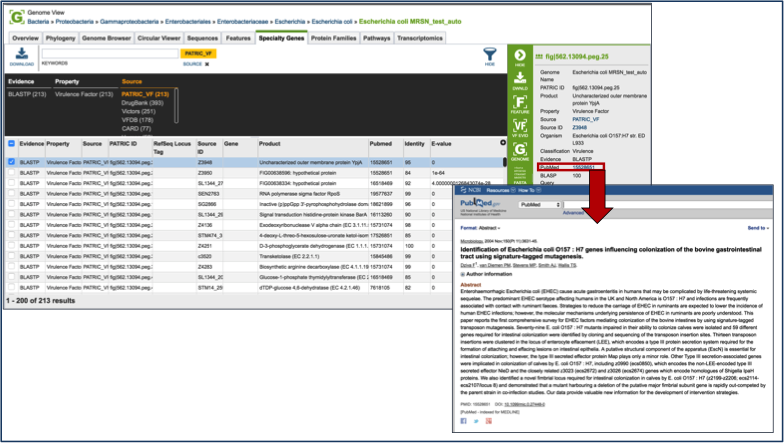
Task: Open the Circular Viewer tab
Action: (159, 38)
